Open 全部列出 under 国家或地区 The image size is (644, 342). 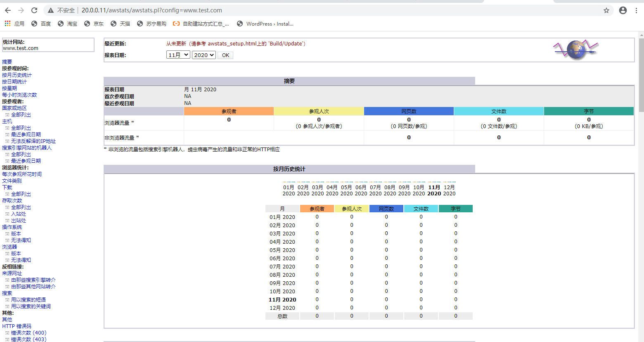(x=21, y=115)
